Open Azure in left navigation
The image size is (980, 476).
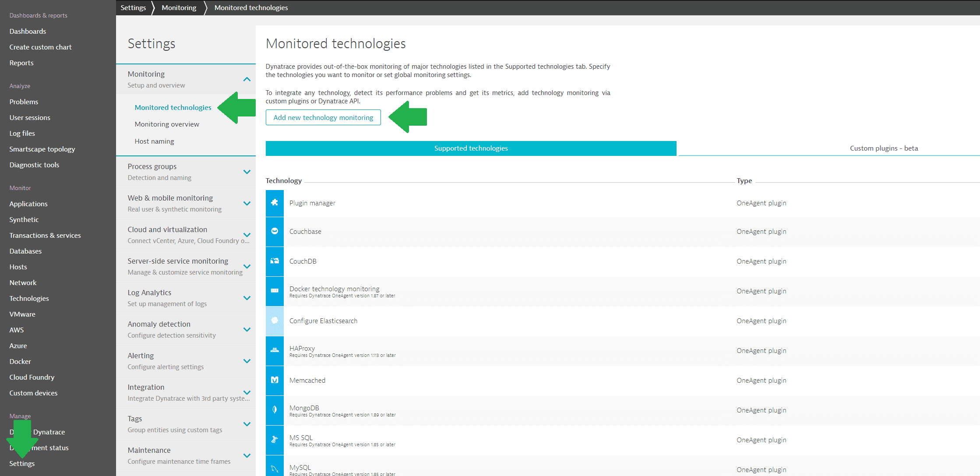[x=18, y=346]
